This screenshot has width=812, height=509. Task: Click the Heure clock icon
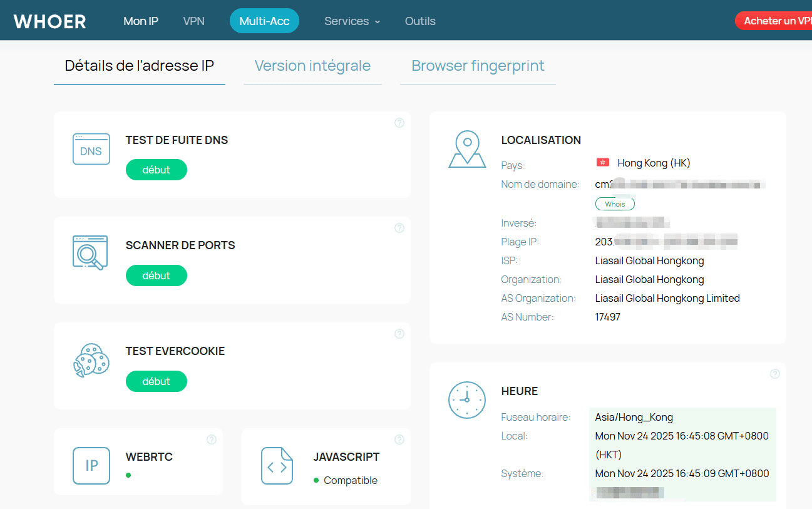467,400
